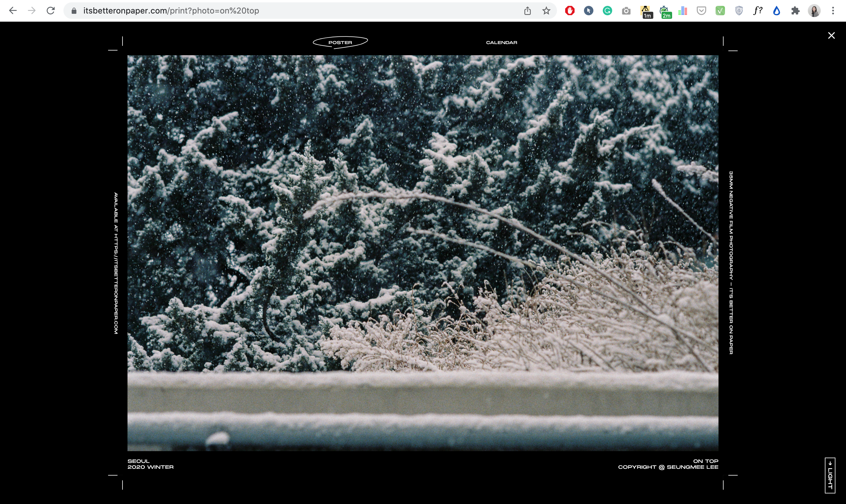846x504 pixels.
Task: Switch to the CALENDAR format
Action: (x=501, y=43)
